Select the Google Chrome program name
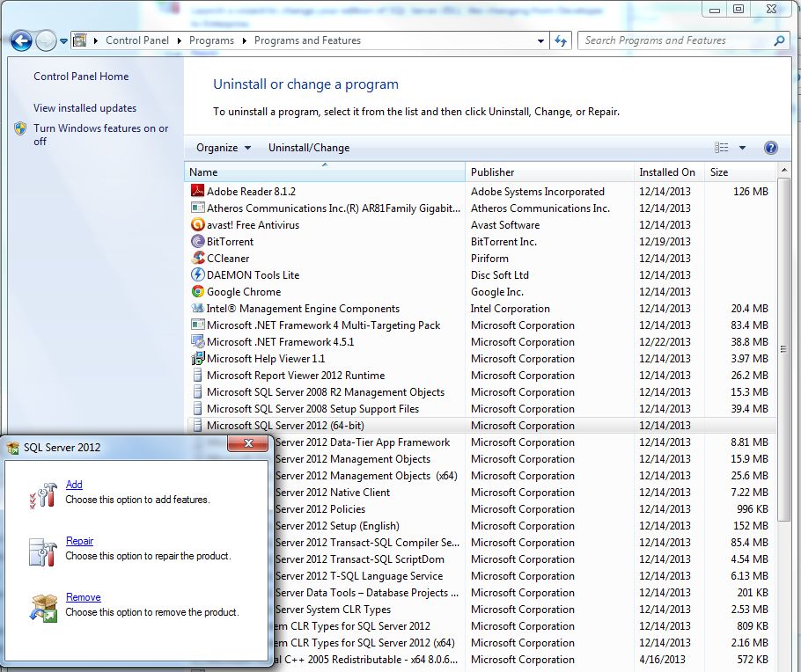This screenshot has height=672, width=801. 244,291
